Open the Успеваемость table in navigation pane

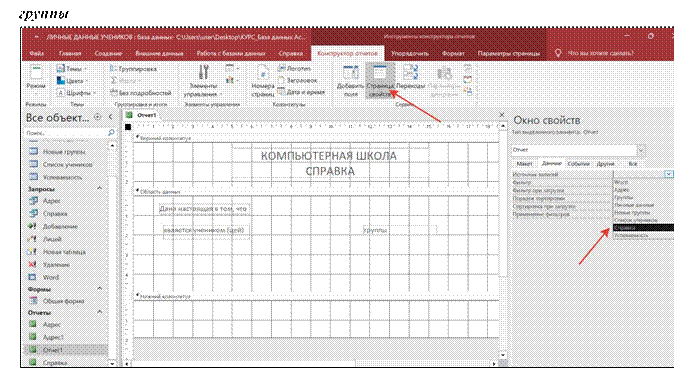[62, 177]
